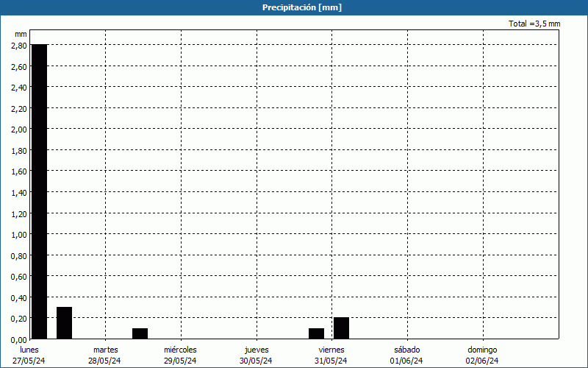Click the 2,80 y-axis value
588x368 pixels.
tap(20, 46)
